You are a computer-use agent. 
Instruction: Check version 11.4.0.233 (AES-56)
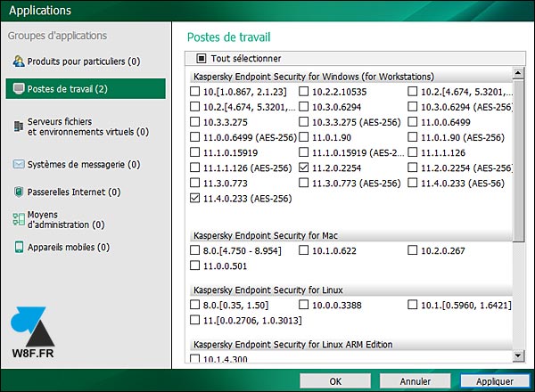pyautogui.click(x=413, y=183)
